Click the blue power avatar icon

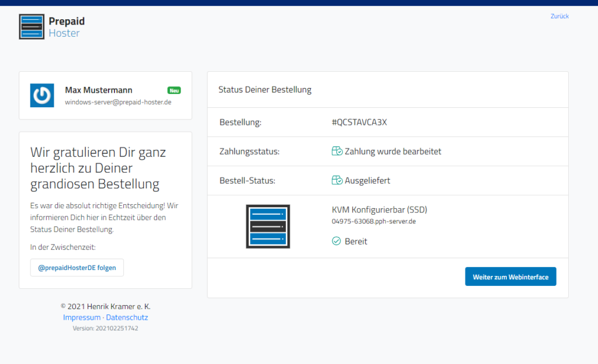[x=42, y=95]
